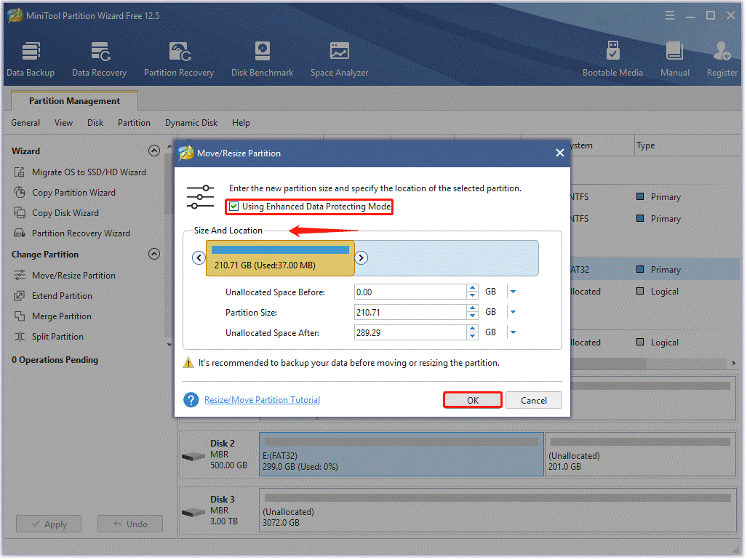
Task: Collapse the Wizard section
Action: click(x=154, y=151)
